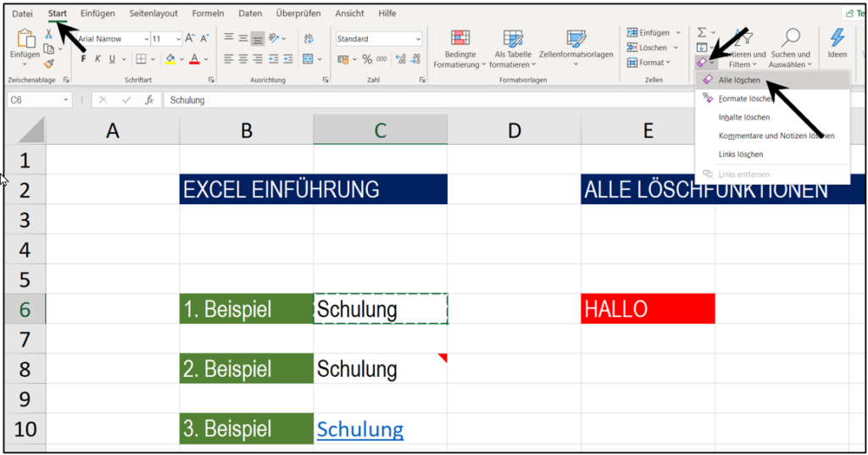Align text to vertical middle
This screenshot has height=455, width=868.
pyautogui.click(x=243, y=38)
